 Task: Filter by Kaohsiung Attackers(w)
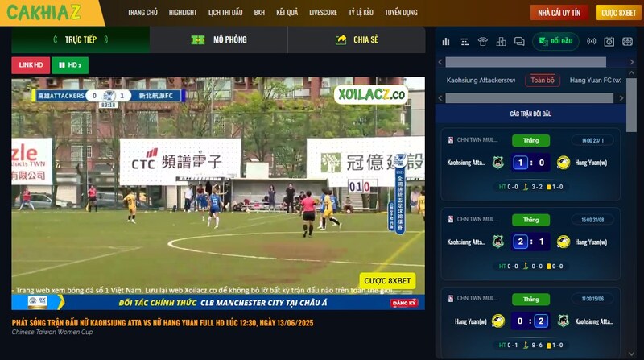(x=481, y=81)
